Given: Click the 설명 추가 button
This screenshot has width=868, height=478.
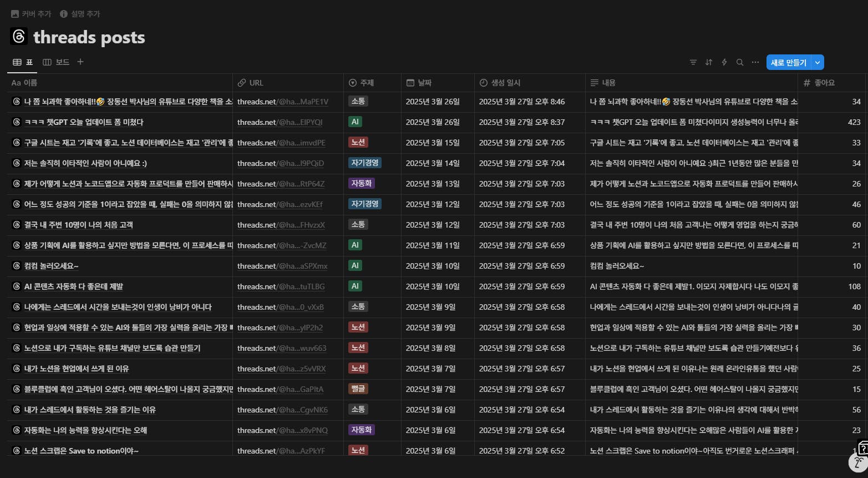Looking at the screenshot, I should point(80,14).
